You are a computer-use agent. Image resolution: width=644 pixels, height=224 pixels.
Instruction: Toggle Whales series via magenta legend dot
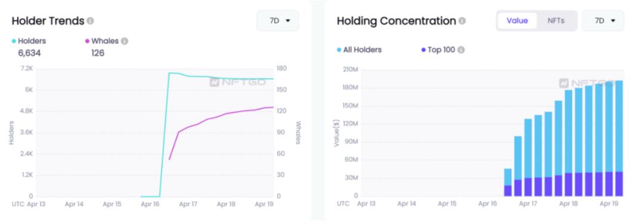[87, 41]
